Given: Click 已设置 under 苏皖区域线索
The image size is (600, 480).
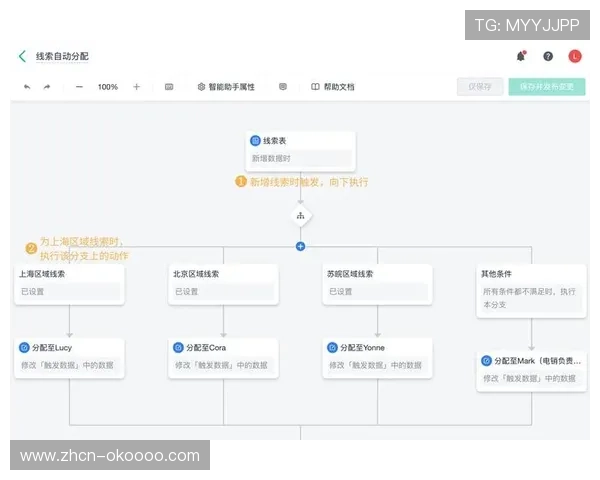Looking at the screenshot, I should coord(378,292).
